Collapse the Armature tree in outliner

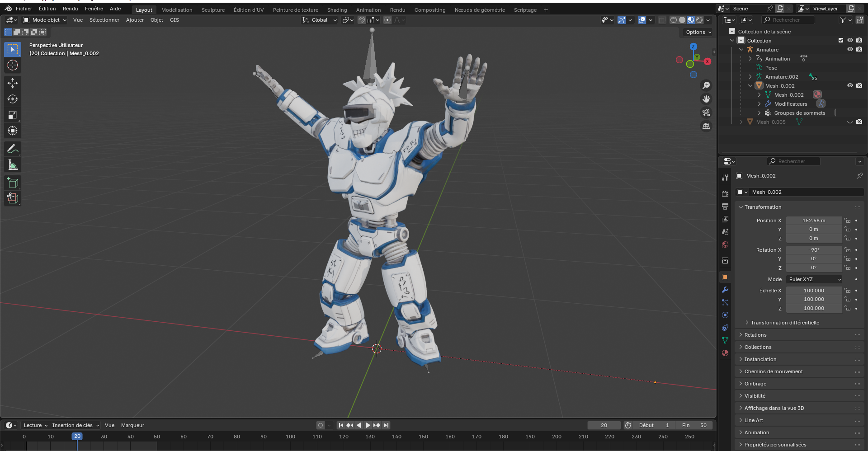[x=741, y=50]
